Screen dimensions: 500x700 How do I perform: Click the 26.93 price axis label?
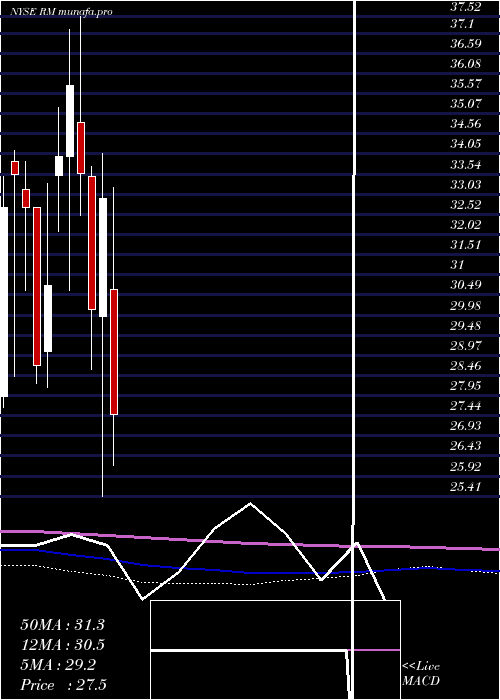click(466, 426)
